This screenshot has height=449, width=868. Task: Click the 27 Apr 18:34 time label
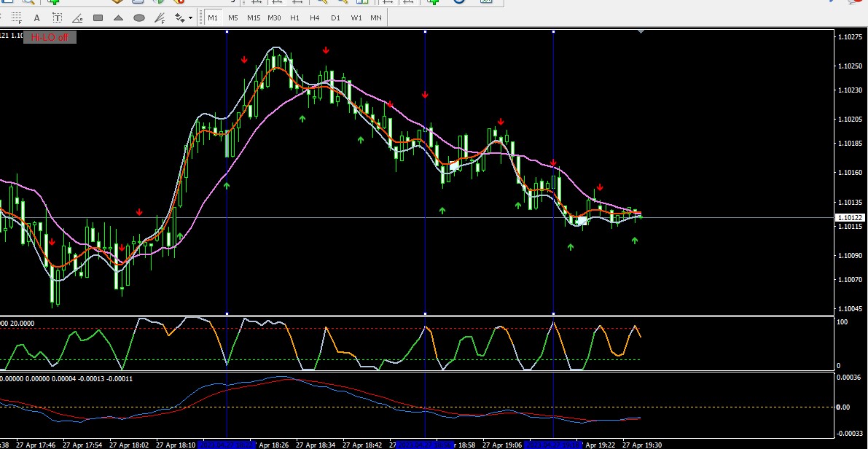pyautogui.click(x=316, y=445)
